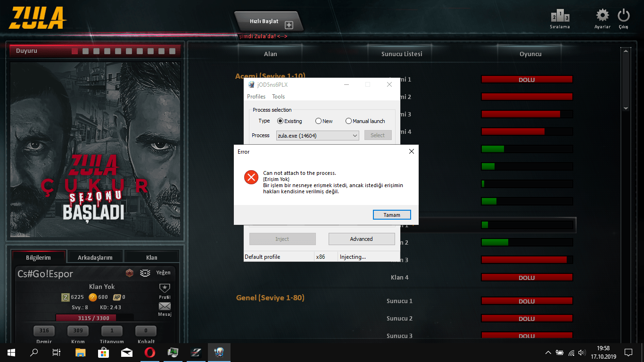Open the Mesaj envelope icon

click(x=165, y=306)
